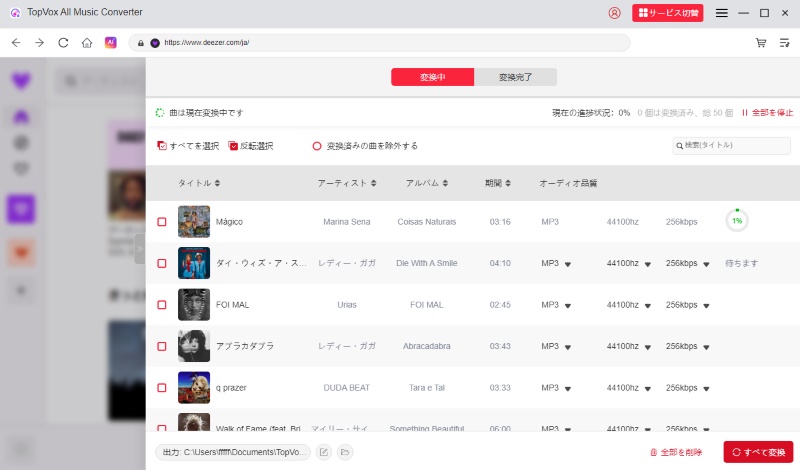Click artist name DUDA BEAT
Screen dimensions: 800x470
(x=346, y=388)
